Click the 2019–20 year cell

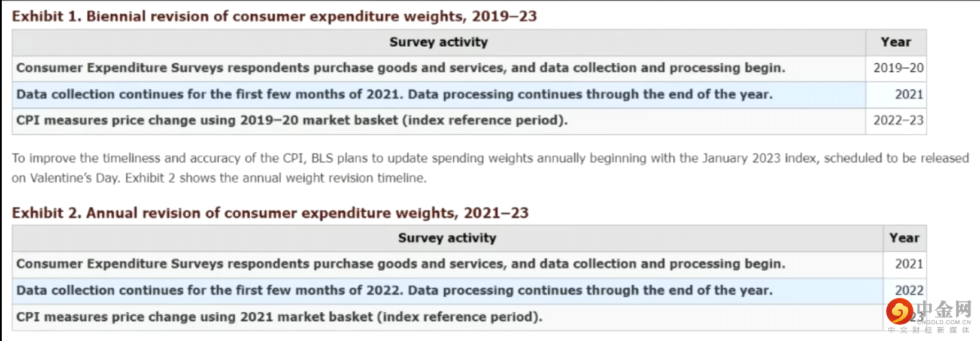pyautogui.click(x=898, y=68)
